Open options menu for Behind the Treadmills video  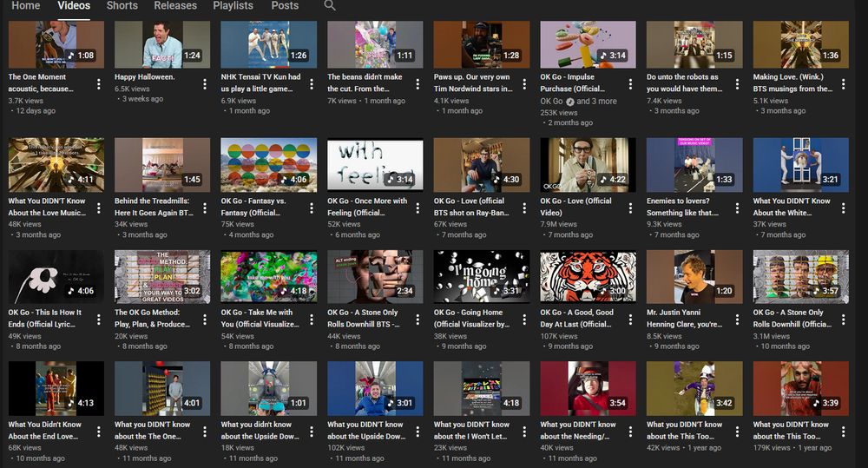click(205, 208)
